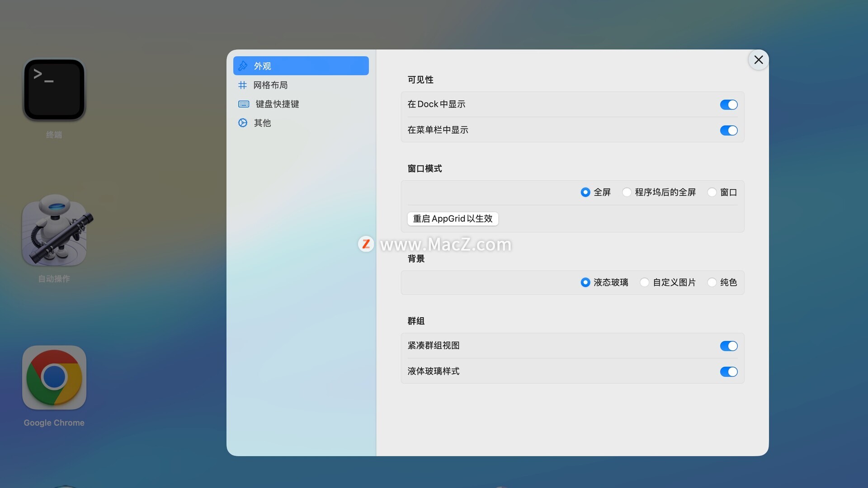Choose the 纯色 background radio button
This screenshot has width=868, height=488.
pyautogui.click(x=712, y=282)
